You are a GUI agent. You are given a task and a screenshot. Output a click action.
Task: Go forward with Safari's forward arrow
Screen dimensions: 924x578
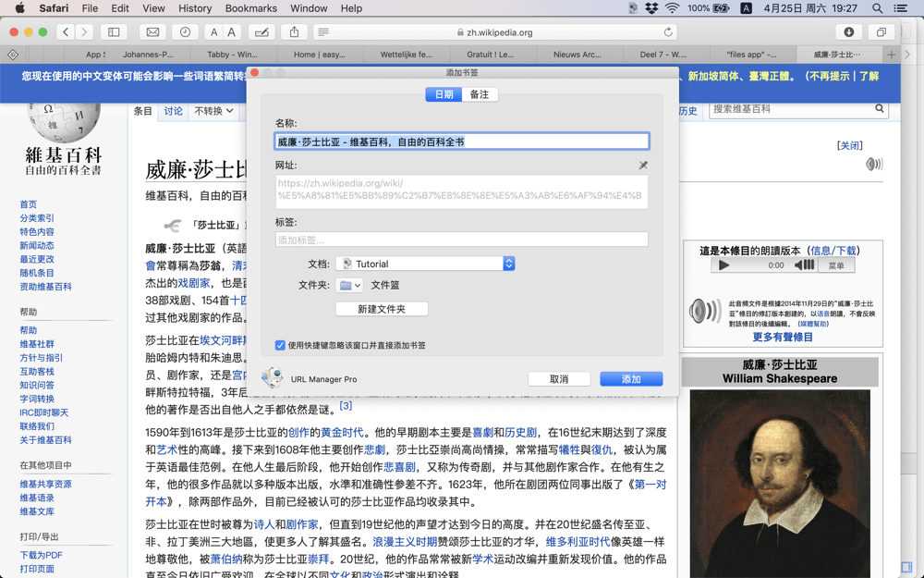pos(84,31)
